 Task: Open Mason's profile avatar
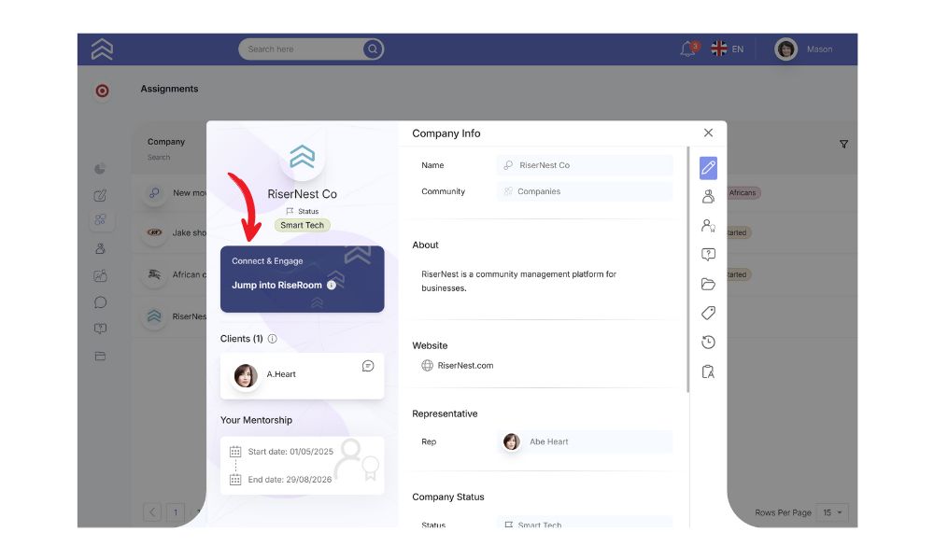coord(785,49)
